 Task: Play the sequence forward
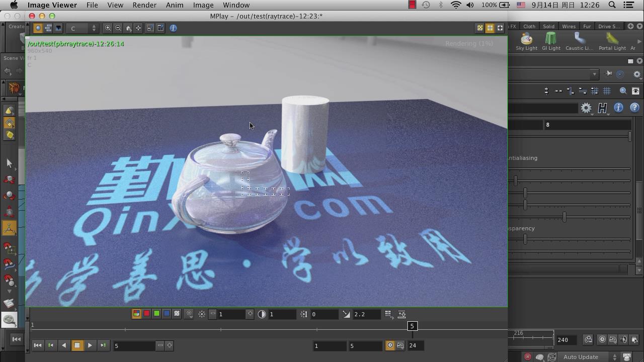coord(90,345)
